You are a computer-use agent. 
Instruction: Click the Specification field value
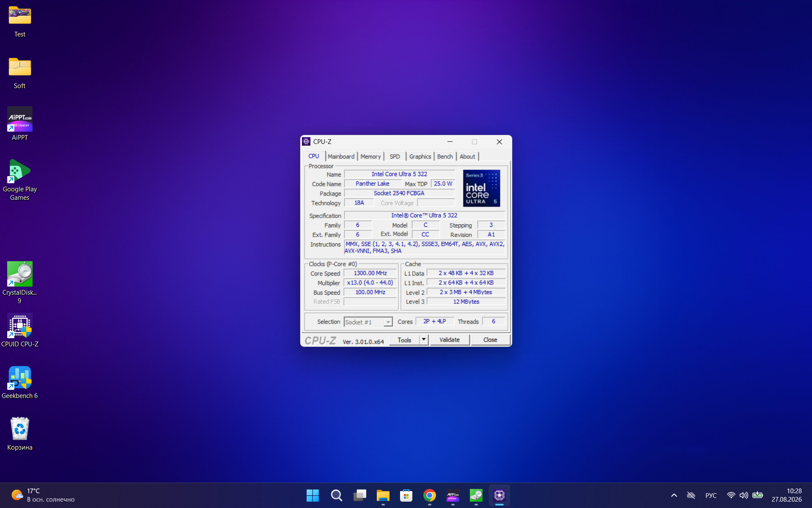pos(424,215)
